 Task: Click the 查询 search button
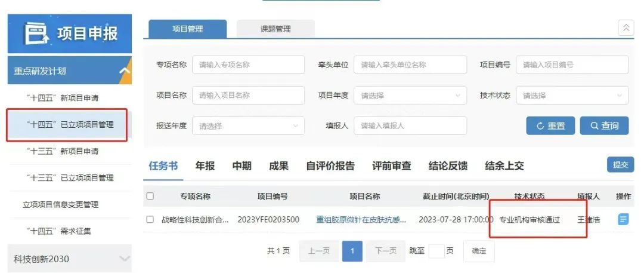[x=604, y=126]
